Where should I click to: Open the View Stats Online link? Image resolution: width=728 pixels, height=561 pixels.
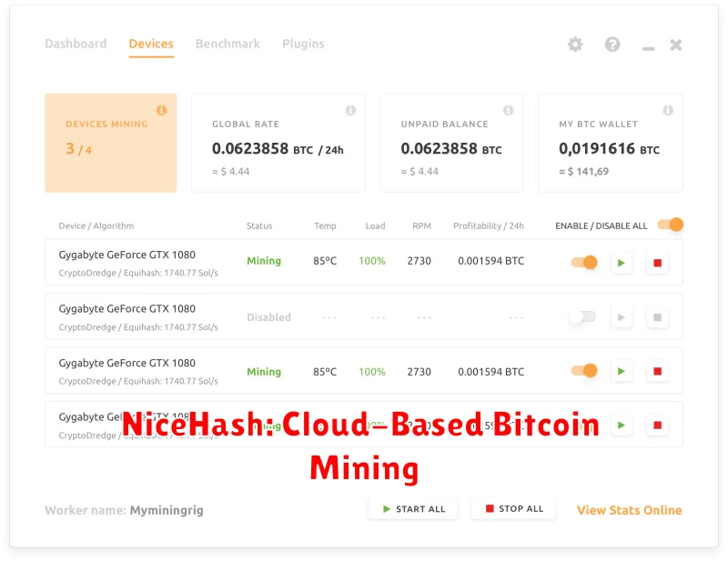630,510
